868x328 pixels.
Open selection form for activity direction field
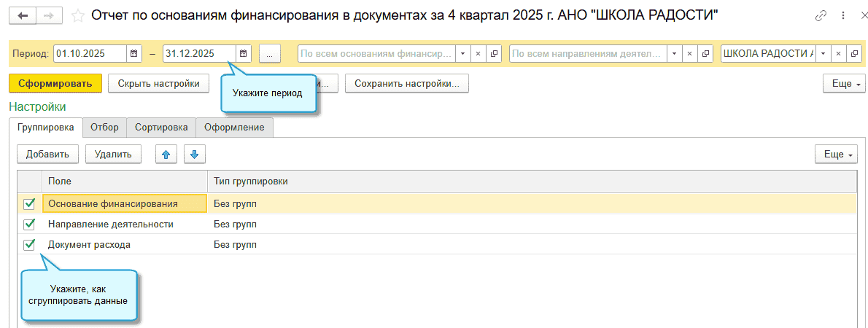click(705, 54)
